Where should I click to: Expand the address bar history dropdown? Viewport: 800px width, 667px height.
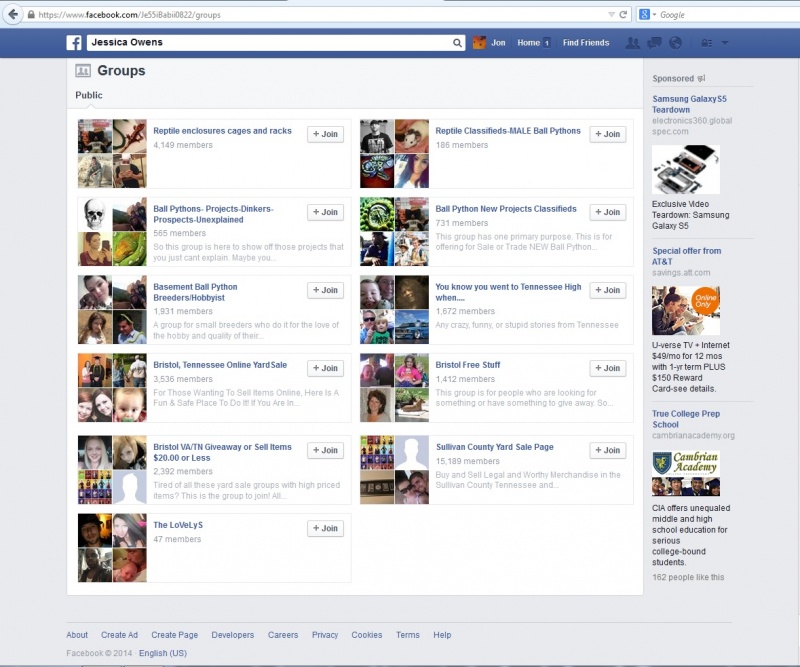[x=611, y=15]
